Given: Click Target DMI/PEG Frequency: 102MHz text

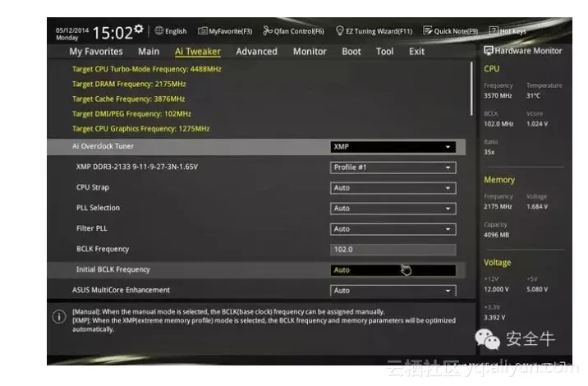Looking at the screenshot, I should (131, 113).
